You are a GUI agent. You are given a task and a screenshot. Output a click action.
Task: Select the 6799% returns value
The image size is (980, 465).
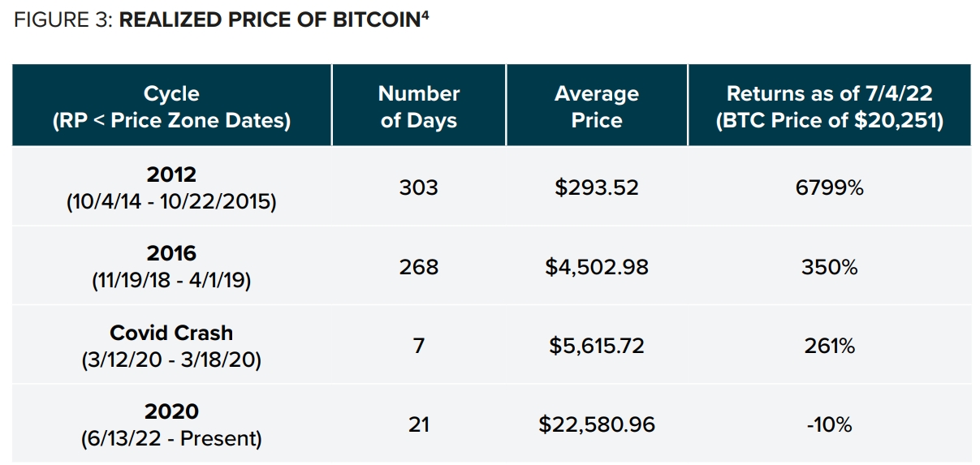point(829,187)
